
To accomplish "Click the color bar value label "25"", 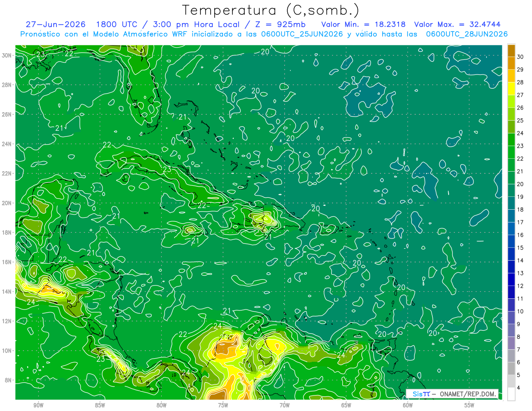I will [520, 121].
